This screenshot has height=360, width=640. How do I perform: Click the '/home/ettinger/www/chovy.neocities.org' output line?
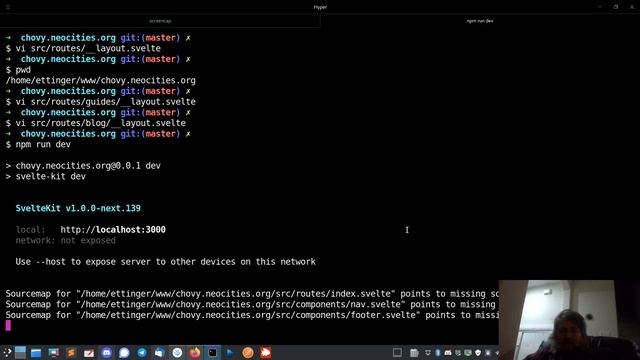[100, 80]
